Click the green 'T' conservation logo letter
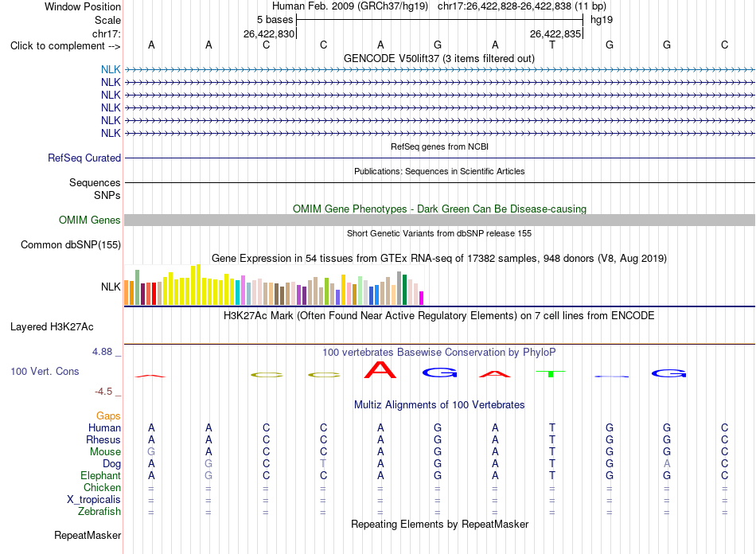Screen dimensions: 756x554 pos(551,373)
